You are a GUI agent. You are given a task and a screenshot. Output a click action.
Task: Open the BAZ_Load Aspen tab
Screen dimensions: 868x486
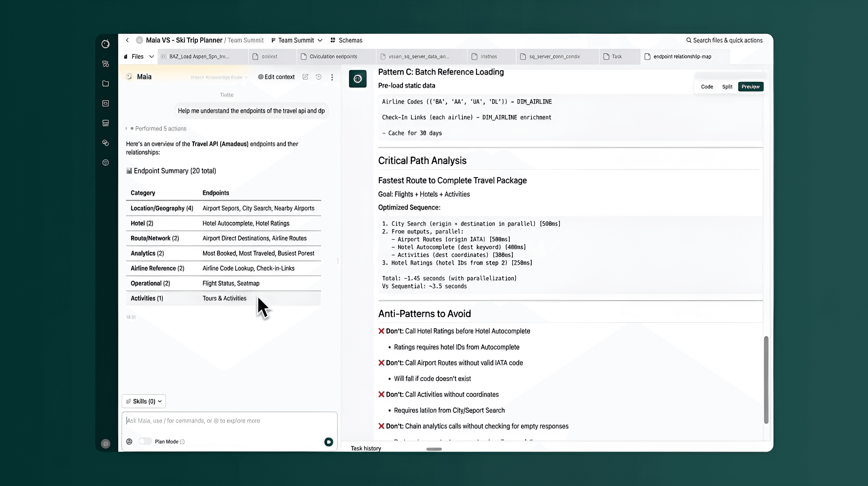[202, 56]
